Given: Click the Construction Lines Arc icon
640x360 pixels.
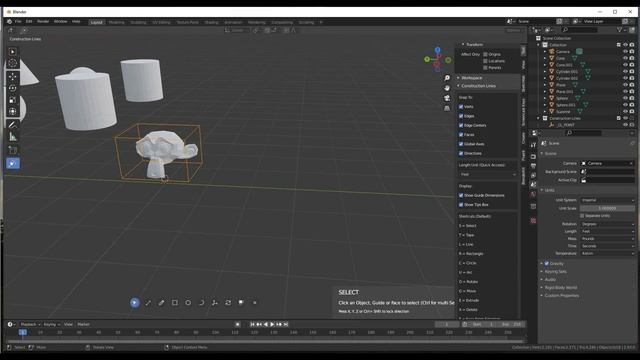Looking at the screenshot, I should pyautogui.click(x=201, y=303).
